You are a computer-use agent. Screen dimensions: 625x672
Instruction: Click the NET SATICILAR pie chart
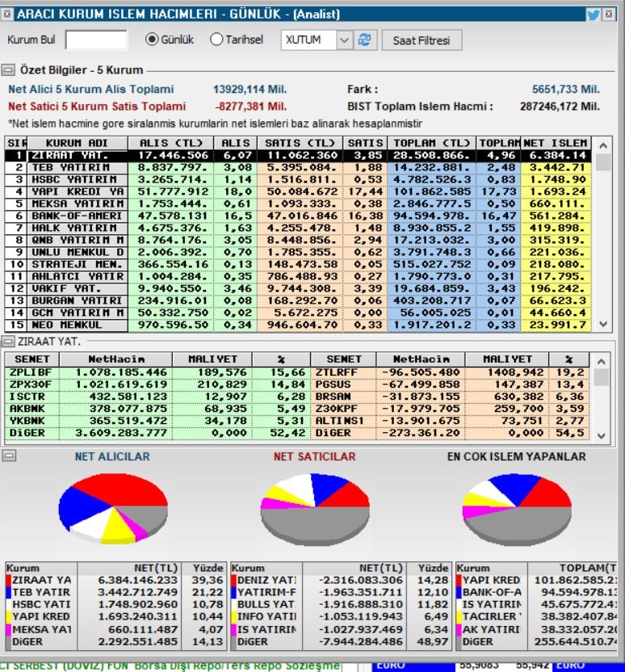click(x=315, y=509)
